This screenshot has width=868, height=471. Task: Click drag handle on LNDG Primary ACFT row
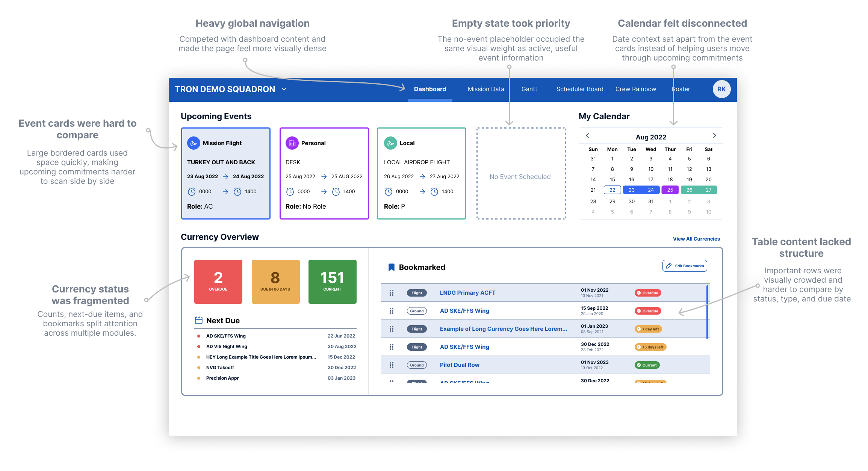[392, 293]
